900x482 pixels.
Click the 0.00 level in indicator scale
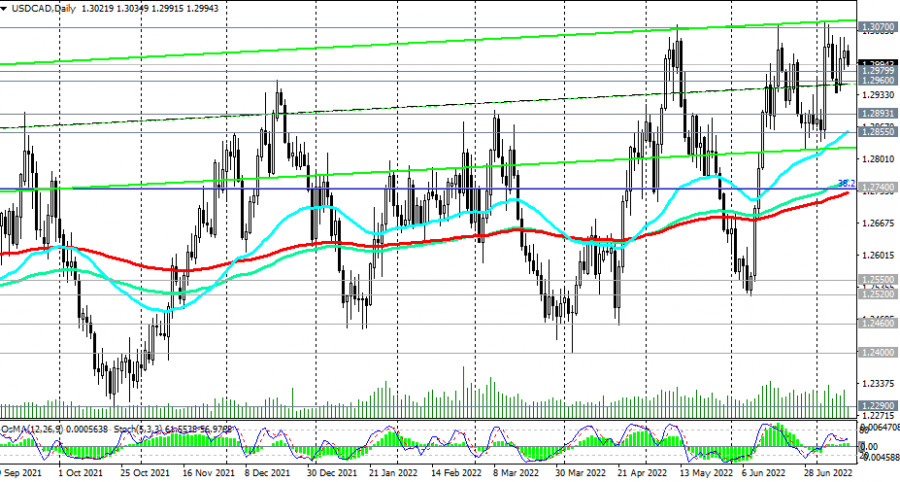[x=870, y=446]
